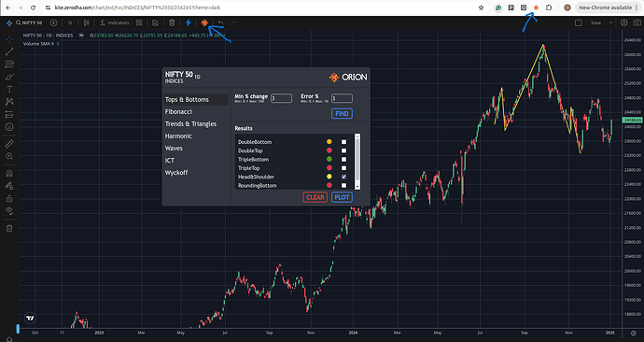Click the orange color dot for DoubleBottom

(329, 142)
